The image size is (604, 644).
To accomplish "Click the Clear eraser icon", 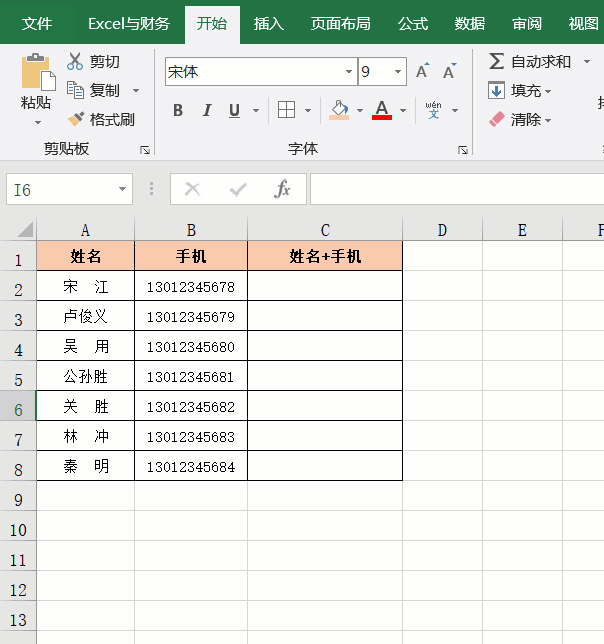I will point(496,120).
